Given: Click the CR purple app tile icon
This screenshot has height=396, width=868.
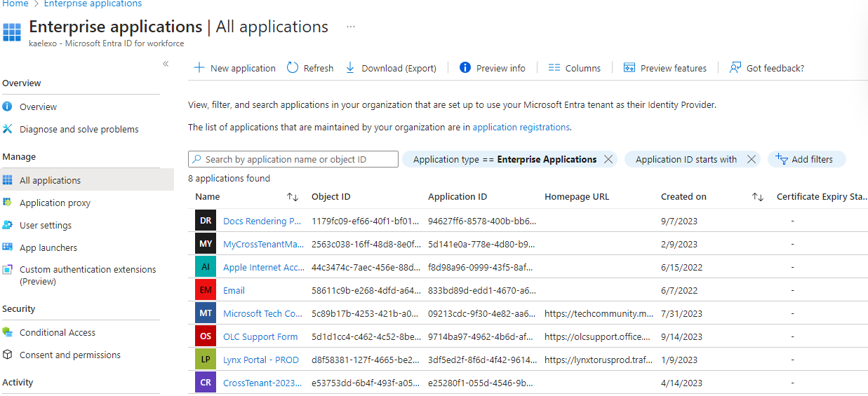Looking at the screenshot, I should pos(206,383).
